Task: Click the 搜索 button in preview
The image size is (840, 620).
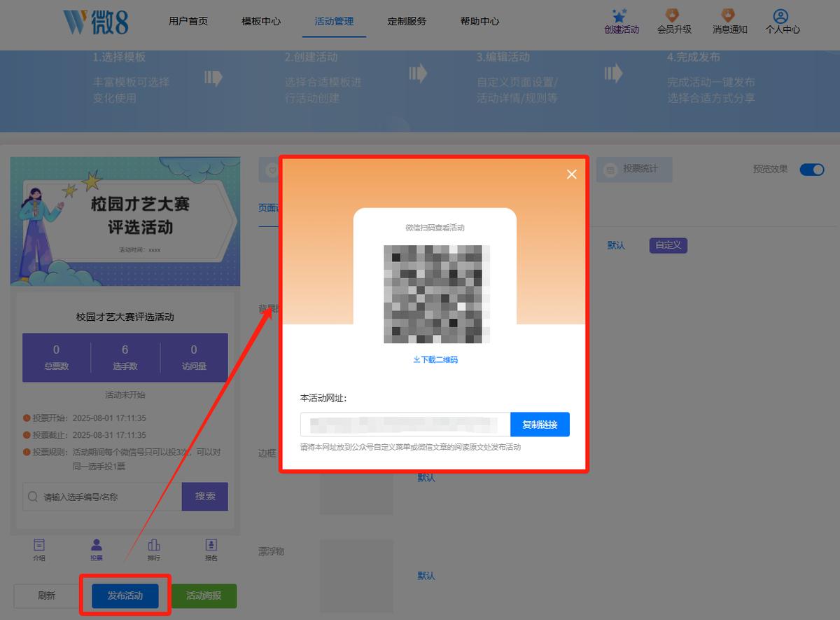Action: (205, 496)
